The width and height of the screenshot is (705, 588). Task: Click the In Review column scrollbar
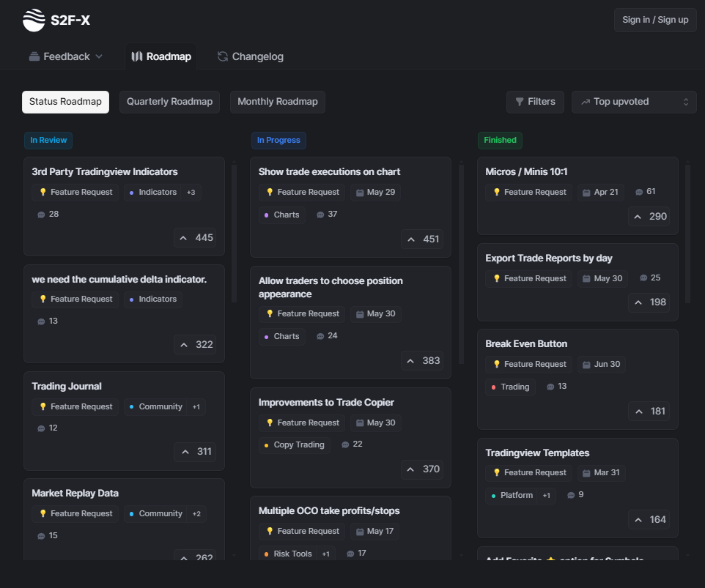(x=234, y=234)
